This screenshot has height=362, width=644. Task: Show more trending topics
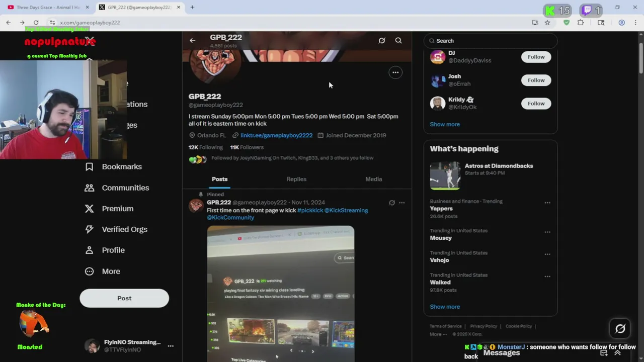point(445,307)
